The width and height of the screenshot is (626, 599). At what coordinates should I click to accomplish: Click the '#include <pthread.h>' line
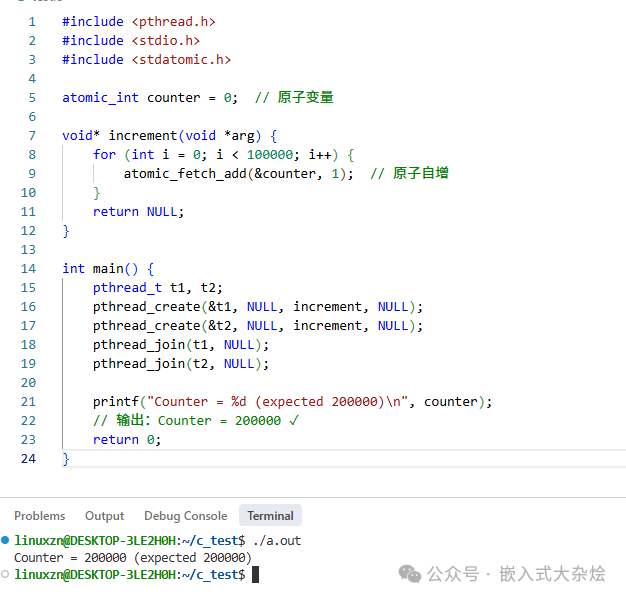click(139, 22)
